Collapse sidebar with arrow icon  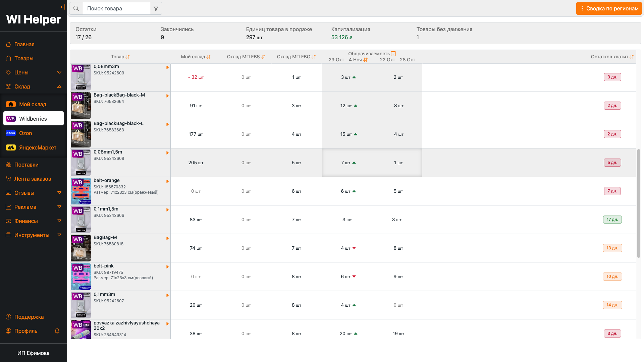[63, 7]
